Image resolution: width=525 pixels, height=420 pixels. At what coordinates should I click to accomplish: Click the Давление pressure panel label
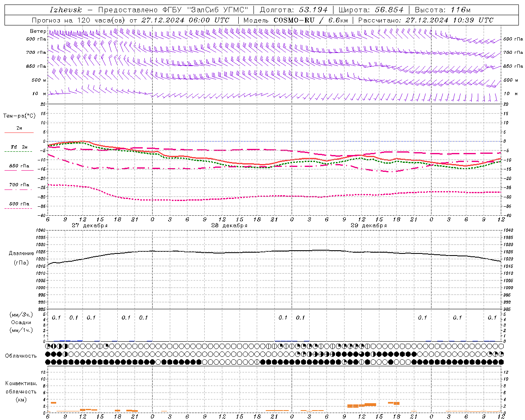21,253
